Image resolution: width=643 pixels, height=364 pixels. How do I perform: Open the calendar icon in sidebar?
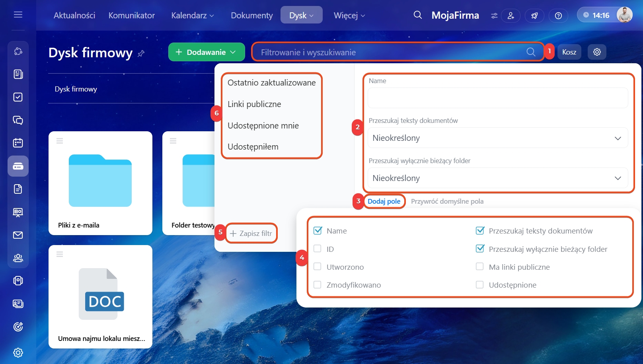(x=18, y=143)
